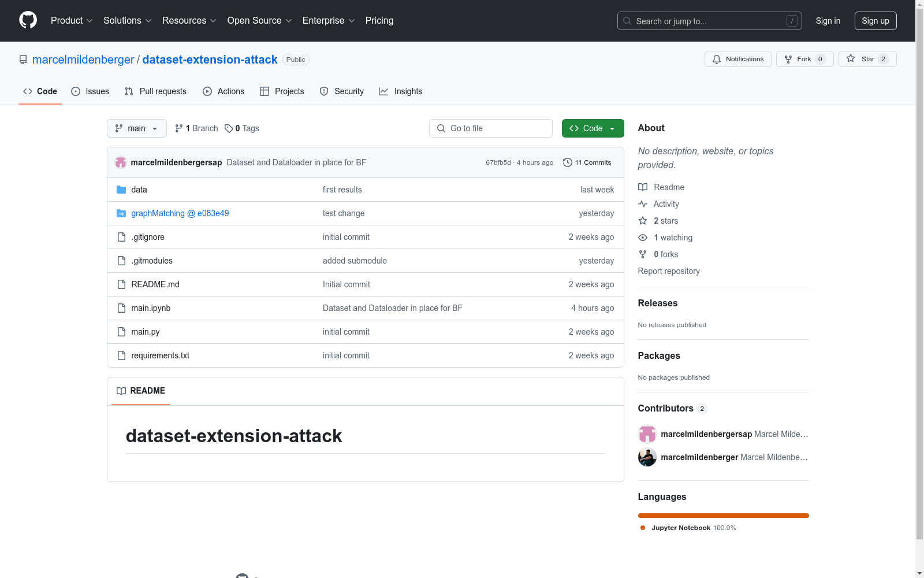Click the data folder icon
This screenshot has width=924, height=578.
(121, 190)
